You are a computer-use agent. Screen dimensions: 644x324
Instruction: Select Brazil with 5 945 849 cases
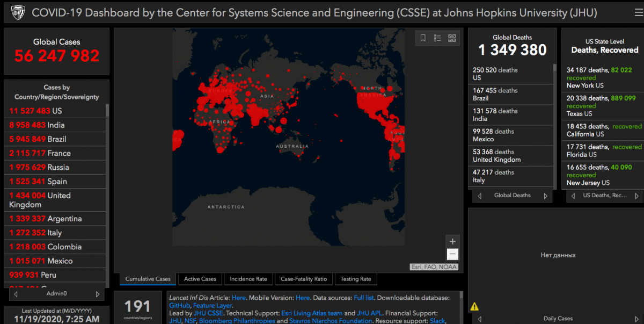(x=55, y=139)
